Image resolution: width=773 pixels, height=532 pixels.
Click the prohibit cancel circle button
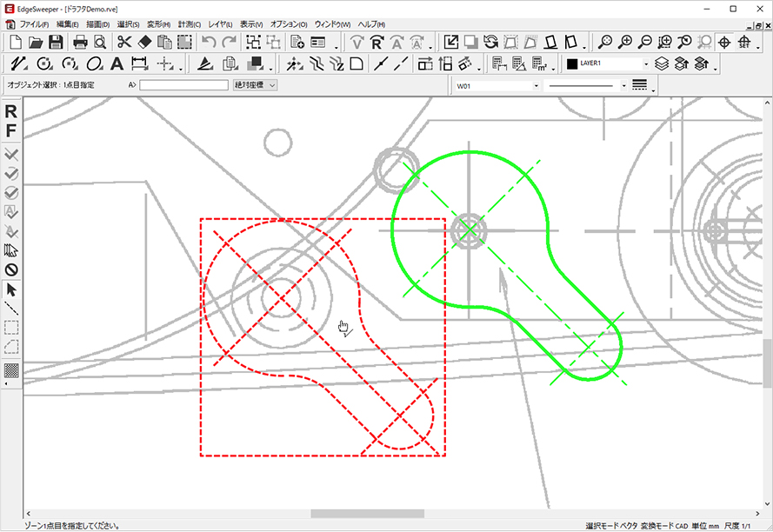11,269
